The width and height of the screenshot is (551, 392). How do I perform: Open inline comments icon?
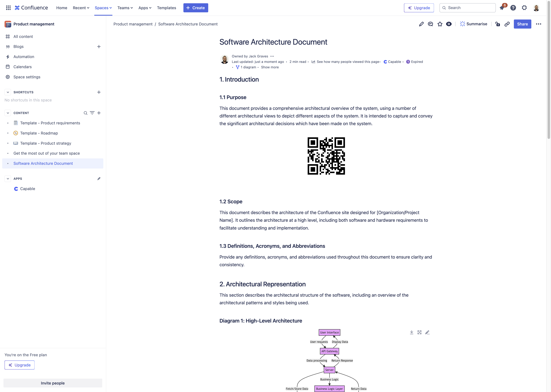click(x=430, y=24)
